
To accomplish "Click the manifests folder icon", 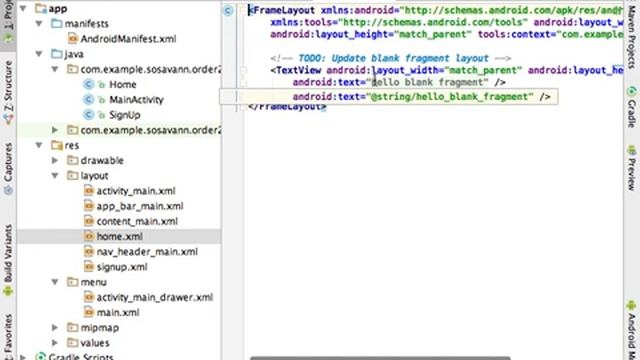I will point(57,24).
